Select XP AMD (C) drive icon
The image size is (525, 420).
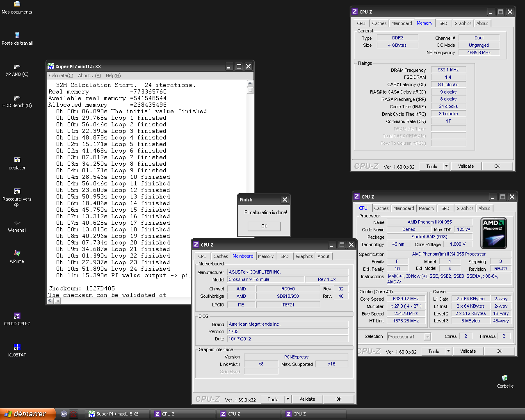pyautogui.click(x=17, y=70)
